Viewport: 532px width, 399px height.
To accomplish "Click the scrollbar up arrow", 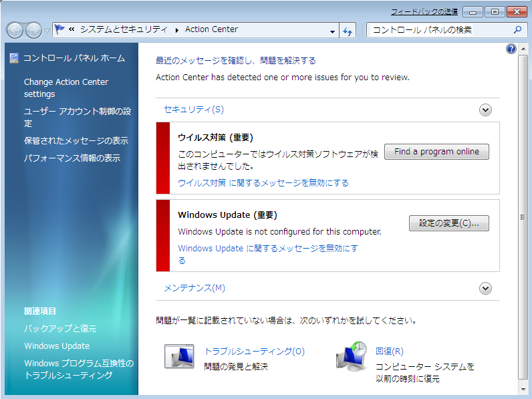I will click(x=523, y=49).
